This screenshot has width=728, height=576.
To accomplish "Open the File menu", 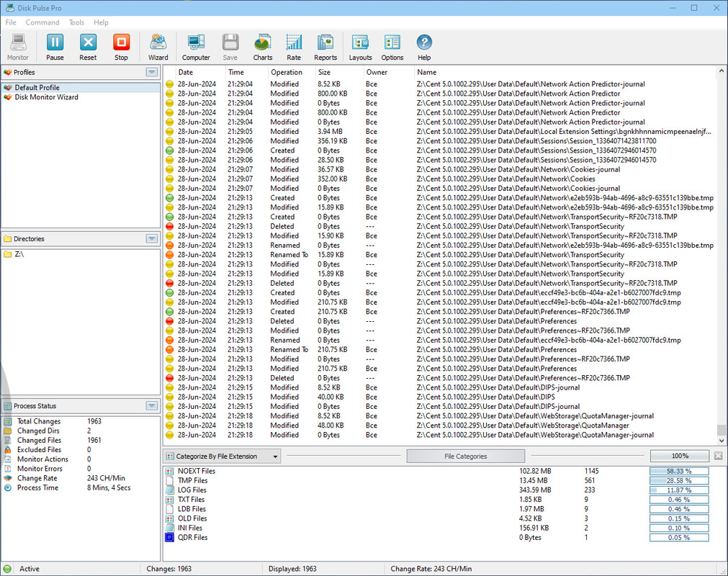I will click(x=11, y=22).
